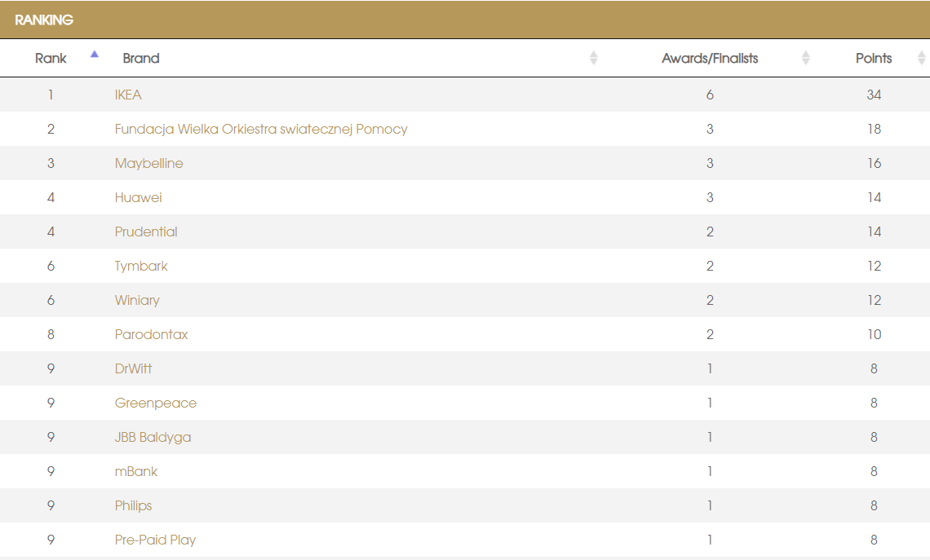Click the Greenpeace brand link
Screen dimensions: 930x560
(155, 403)
